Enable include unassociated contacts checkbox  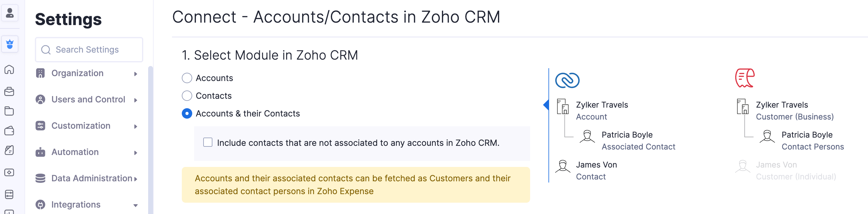(x=208, y=143)
